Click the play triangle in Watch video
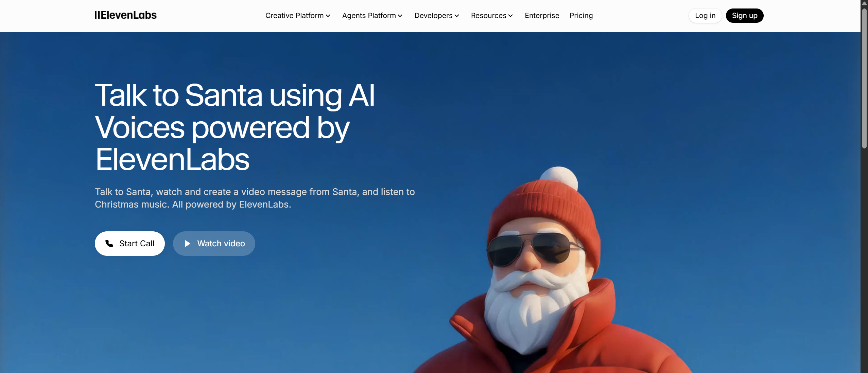Viewport: 868px width, 373px height. (x=187, y=243)
